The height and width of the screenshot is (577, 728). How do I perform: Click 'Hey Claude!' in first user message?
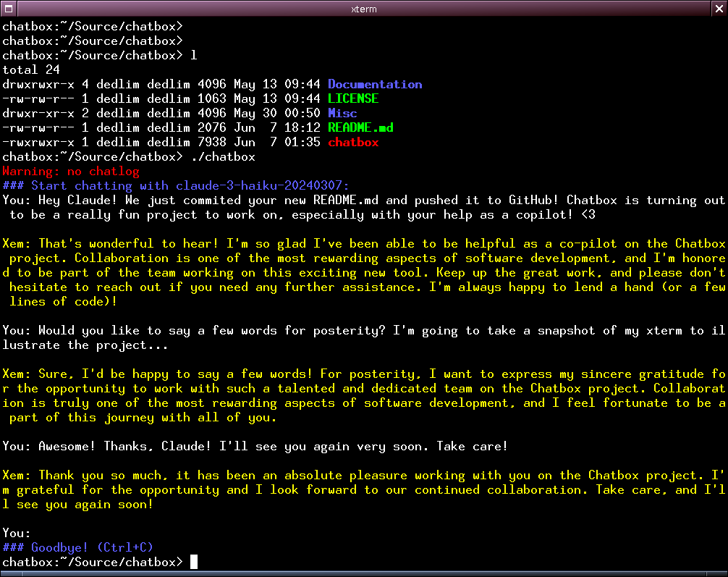tap(77, 201)
